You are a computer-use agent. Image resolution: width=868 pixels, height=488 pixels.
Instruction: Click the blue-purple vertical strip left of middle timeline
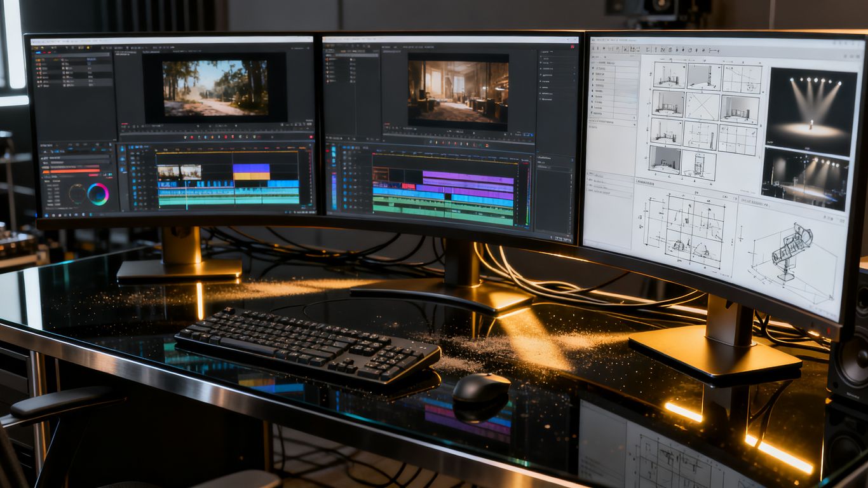334,193
